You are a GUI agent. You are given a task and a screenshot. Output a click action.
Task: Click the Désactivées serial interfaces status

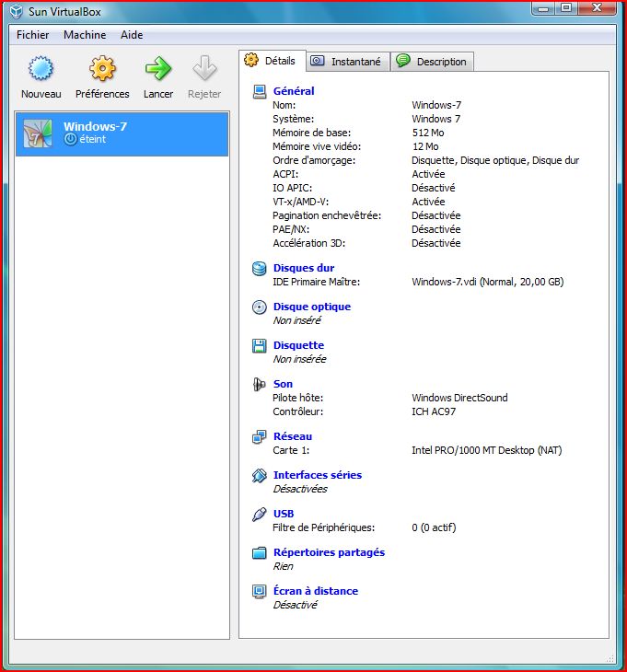pos(300,489)
